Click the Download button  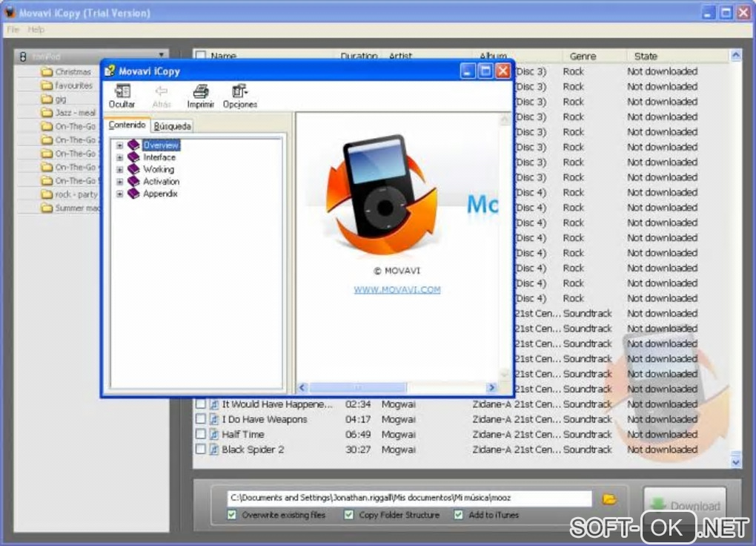pyautogui.click(x=685, y=506)
